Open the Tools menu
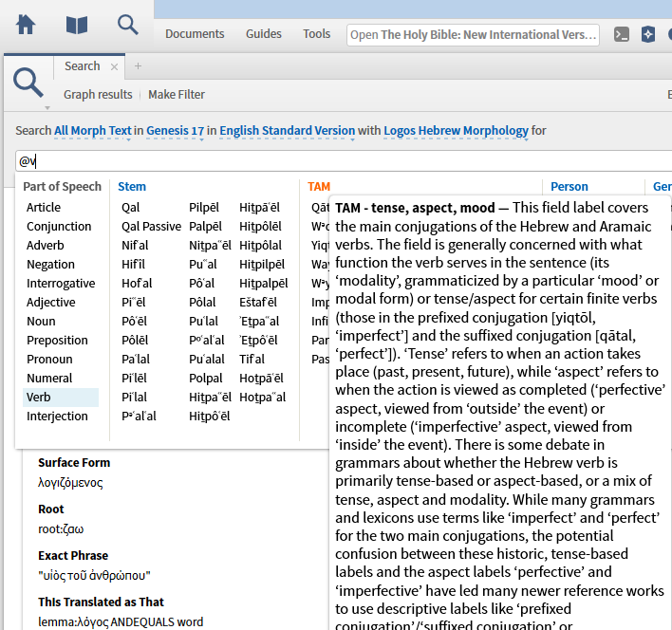The height and width of the screenshot is (630, 672). pos(317,34)
